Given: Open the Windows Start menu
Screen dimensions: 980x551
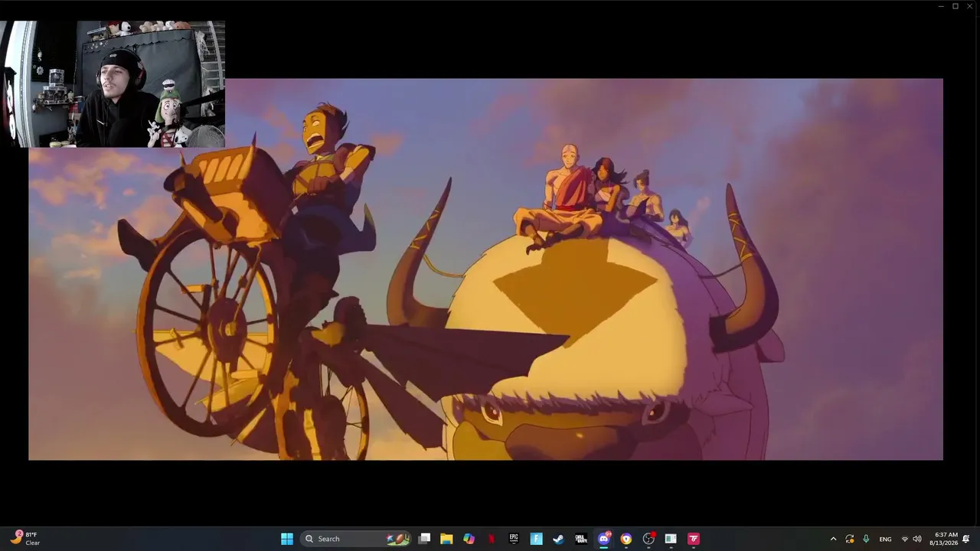Looking at the screenshot, I should pos(286,539).
